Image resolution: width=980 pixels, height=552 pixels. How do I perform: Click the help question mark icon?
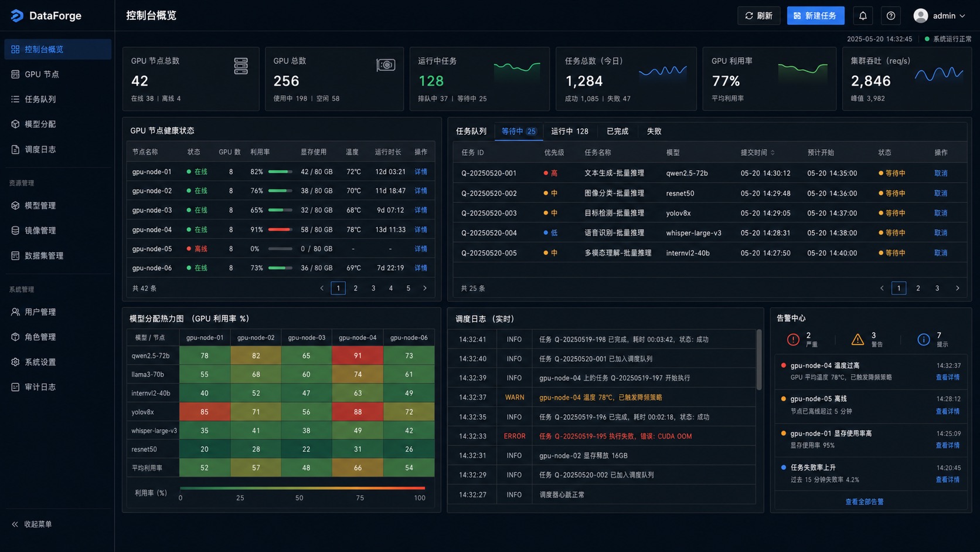tap(891, 16)
